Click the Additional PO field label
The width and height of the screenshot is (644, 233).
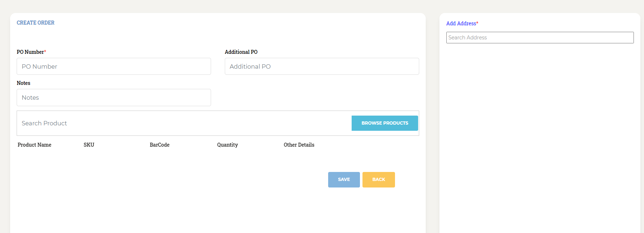pos(241,52)
